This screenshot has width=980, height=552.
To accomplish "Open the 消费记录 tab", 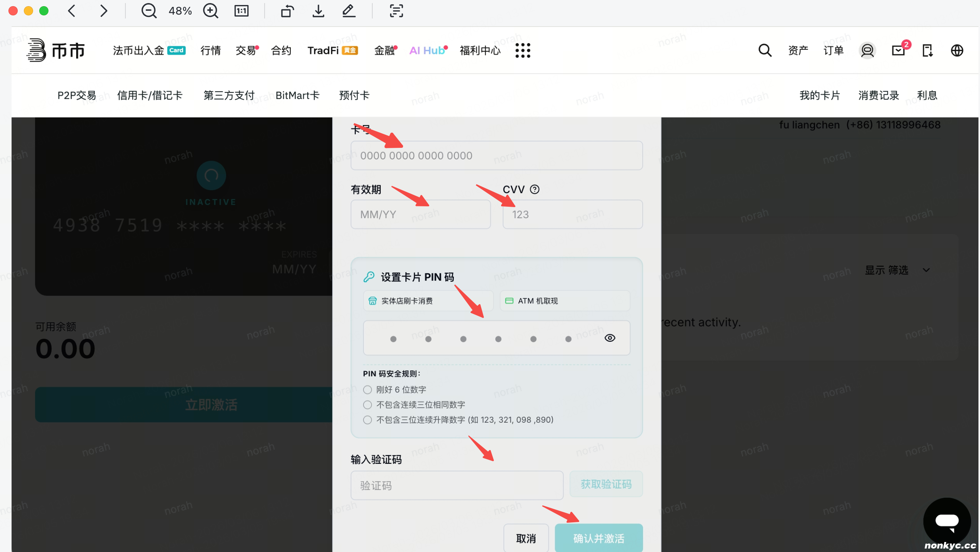I will pyautogui.click(x=878, y=95).
